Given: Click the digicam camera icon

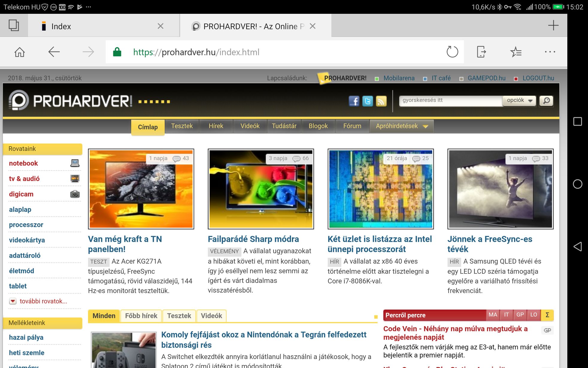Looking at the screenshot, I should [75, 194].
